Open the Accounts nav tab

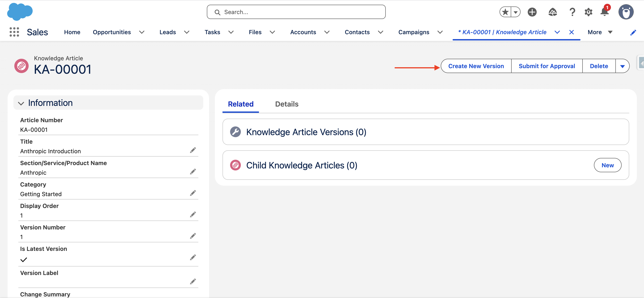click(x=303, y=32)
